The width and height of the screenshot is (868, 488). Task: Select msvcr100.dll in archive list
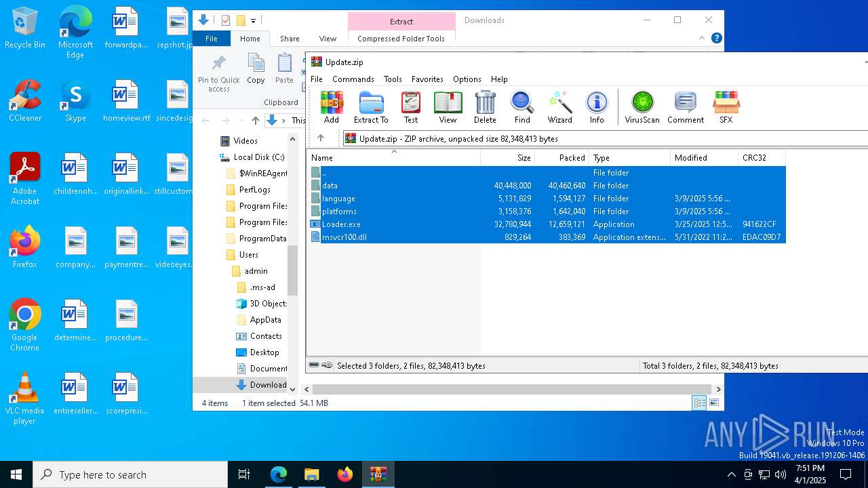click(x=547, y=237)
